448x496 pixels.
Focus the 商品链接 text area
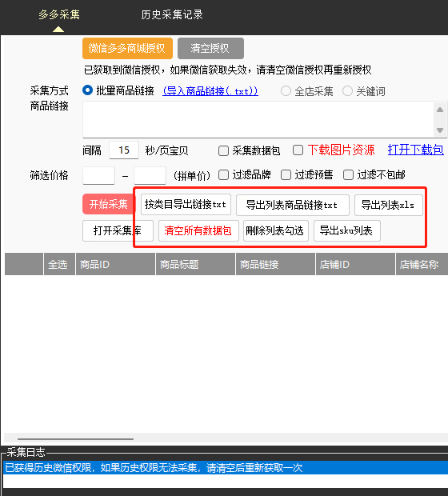click(258, 119)
